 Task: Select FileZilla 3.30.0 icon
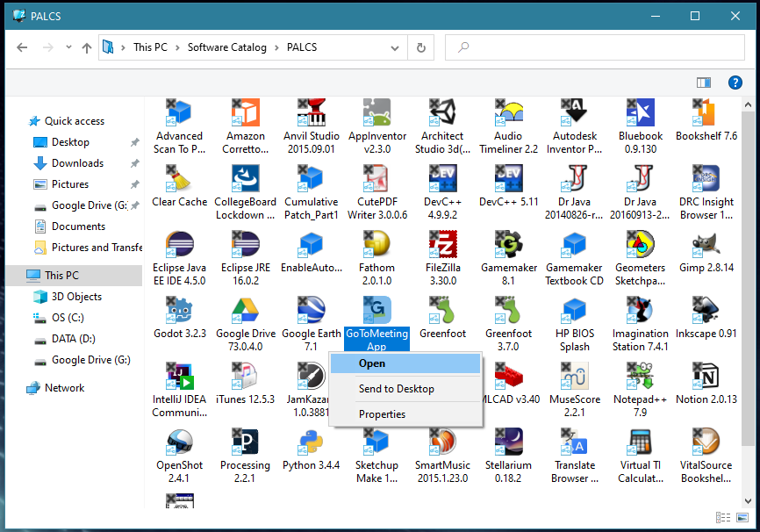pos(442,244)
